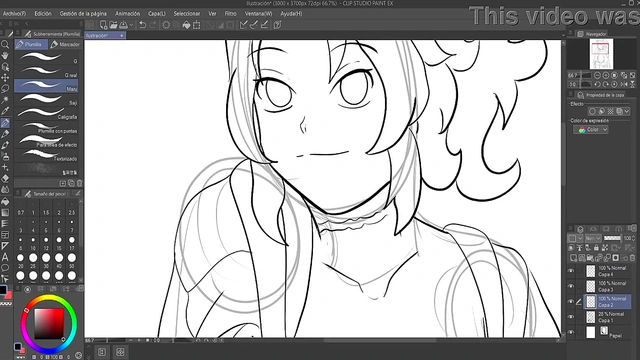Select the Caligrafía brush

click(46, 113)
